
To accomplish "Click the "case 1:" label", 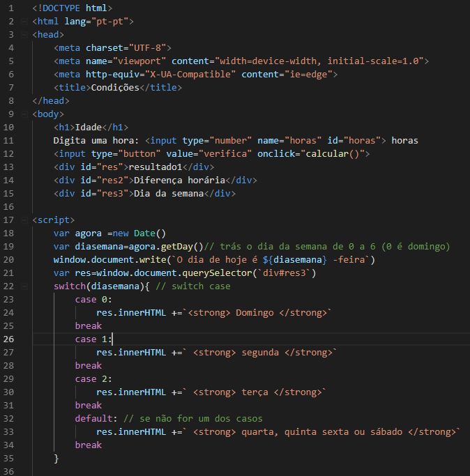I will click(93, 339).
